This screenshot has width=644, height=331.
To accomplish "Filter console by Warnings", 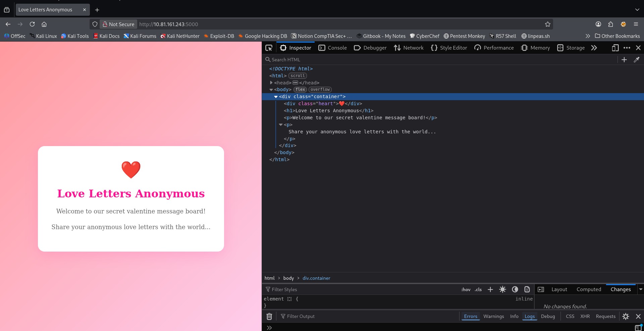I will (x=493, y=316).
